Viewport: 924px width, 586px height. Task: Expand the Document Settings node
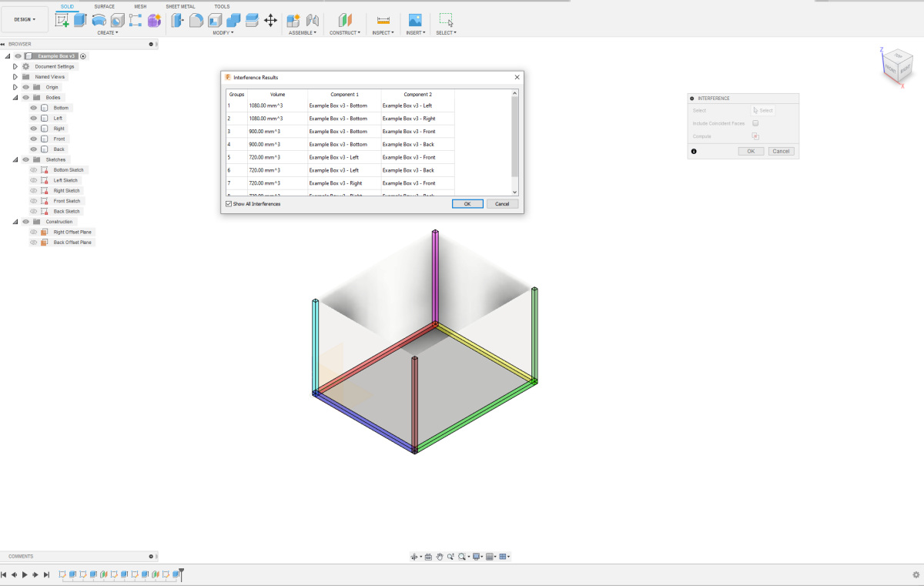[15, 67]
